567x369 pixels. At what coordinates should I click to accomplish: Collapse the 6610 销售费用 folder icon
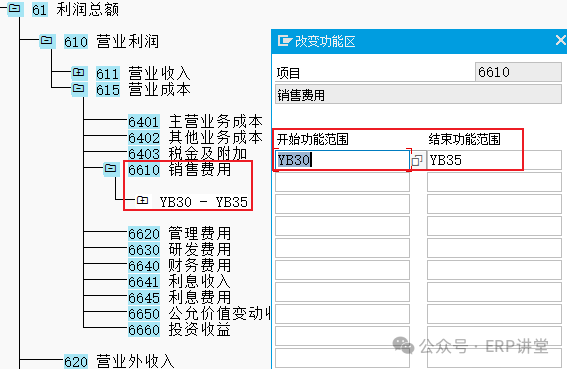click(111, 169)
